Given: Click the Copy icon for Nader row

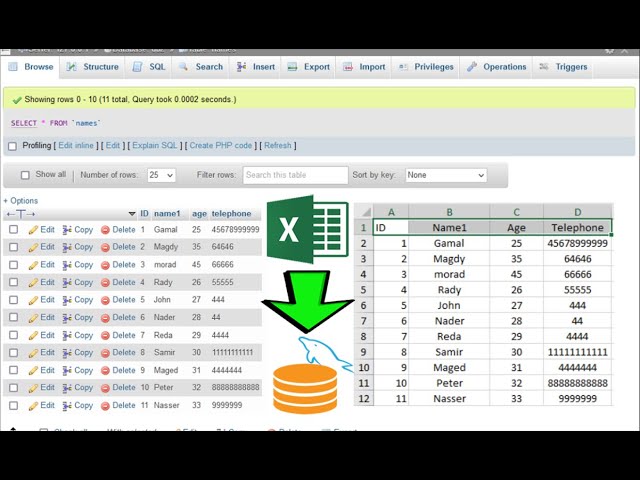Looking at the screenshot, I should point(67,318).
